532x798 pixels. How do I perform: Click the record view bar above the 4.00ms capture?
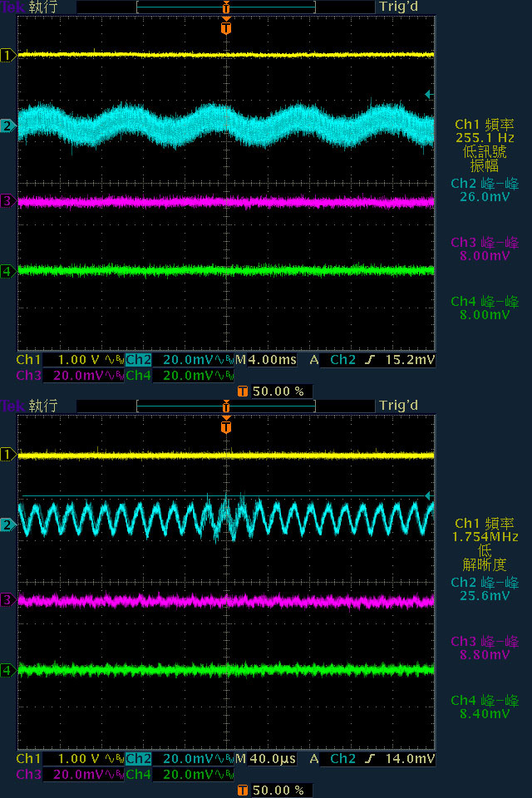(226, 7)
